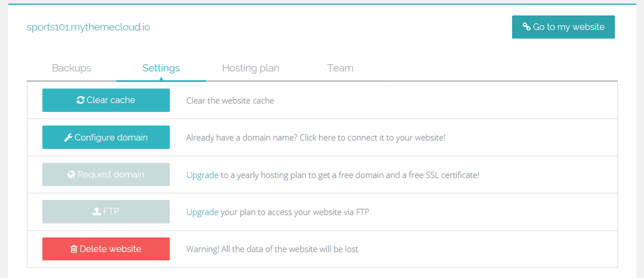Click Upgrade link for FTP access
The image size is (644, 278).
point(203,212)
